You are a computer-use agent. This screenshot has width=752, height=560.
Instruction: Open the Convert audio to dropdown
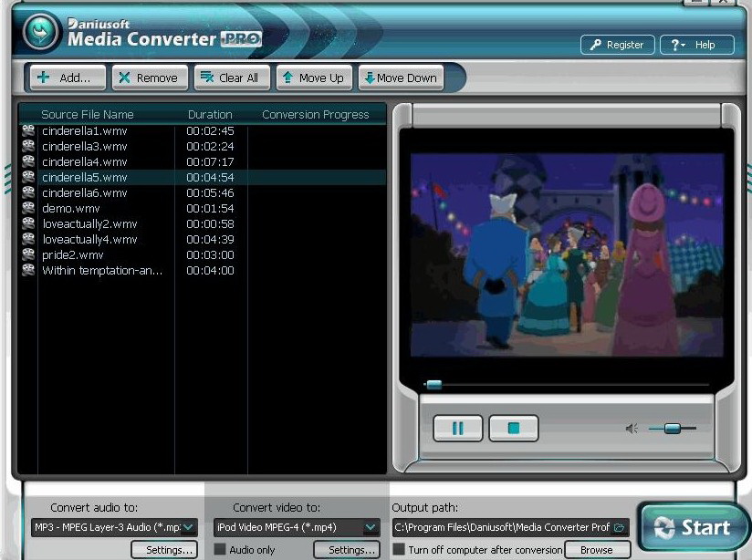(114, 527)
